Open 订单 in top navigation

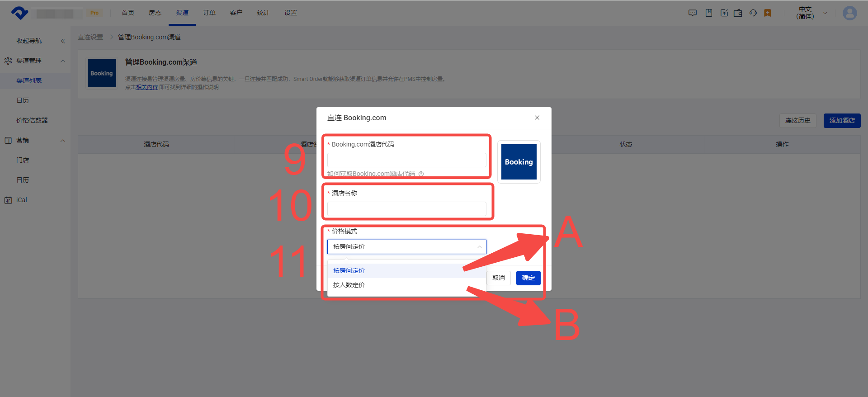coord(209,13)
